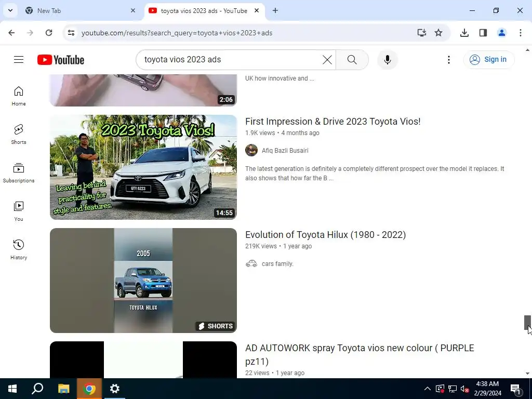
Task: Start voice search with the microphone icon
Action: pyautogui.click(x=387, y=60)
